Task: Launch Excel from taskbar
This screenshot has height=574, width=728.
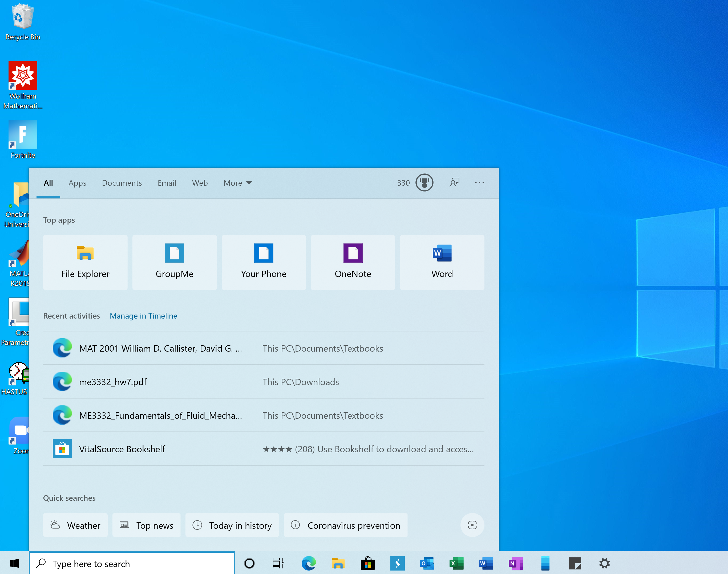Action: point(456,563)
